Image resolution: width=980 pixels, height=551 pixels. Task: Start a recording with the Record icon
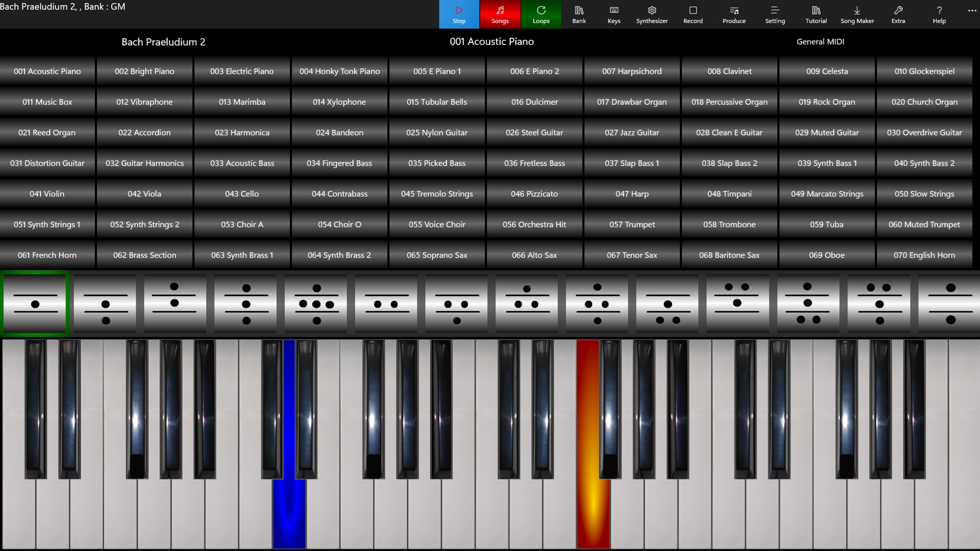click(693, 14)
